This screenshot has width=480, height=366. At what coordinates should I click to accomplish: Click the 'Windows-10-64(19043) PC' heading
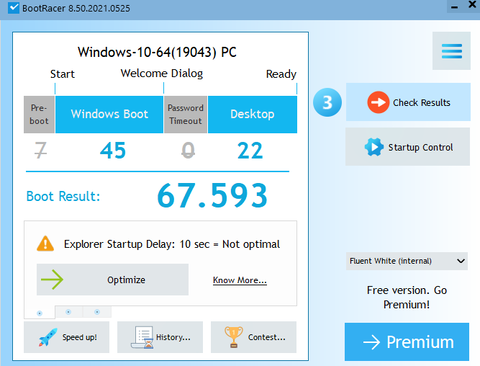(x=157, y=52)
